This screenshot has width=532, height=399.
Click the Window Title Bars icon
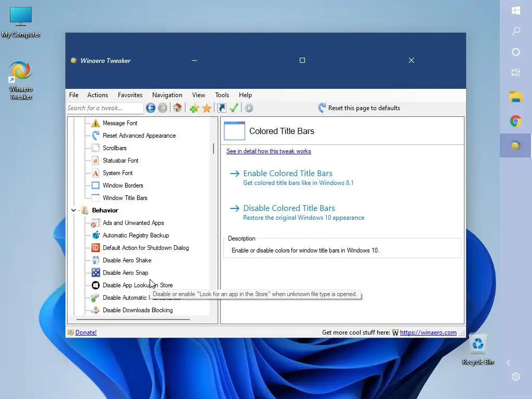[x=96, y=198]
